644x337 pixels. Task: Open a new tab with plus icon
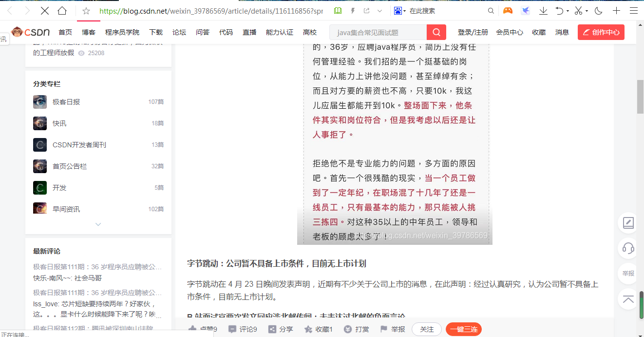(617, 11)
